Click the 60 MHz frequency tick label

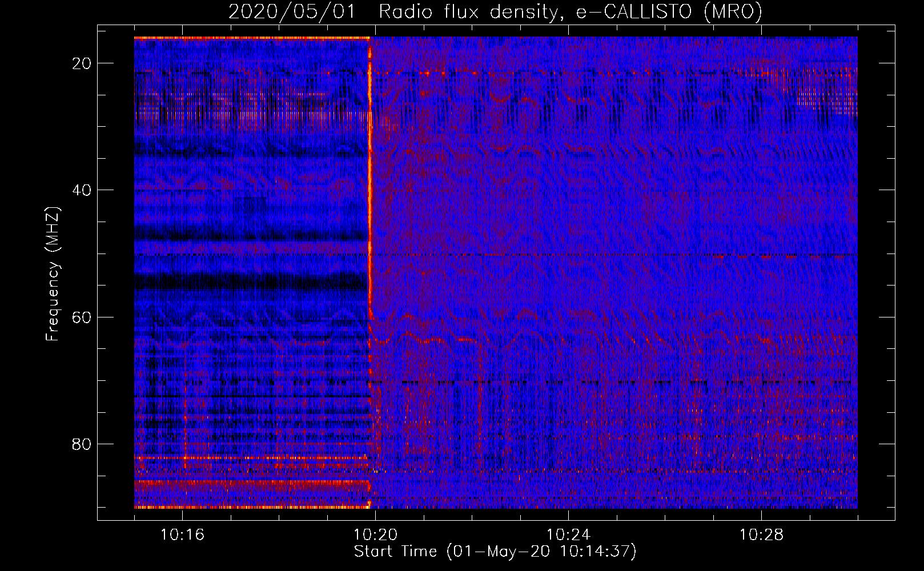[x=82, y=317]
